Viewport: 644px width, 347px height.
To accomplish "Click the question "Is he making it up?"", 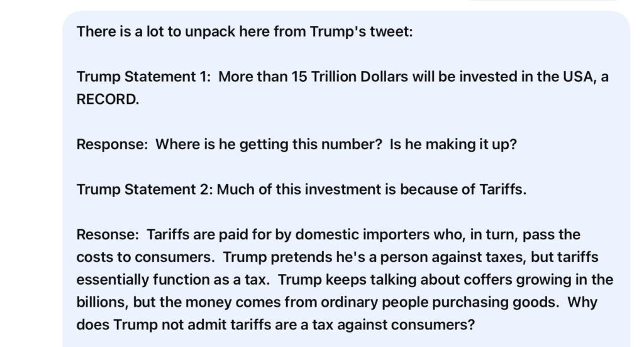I will (x=453, y=144).
